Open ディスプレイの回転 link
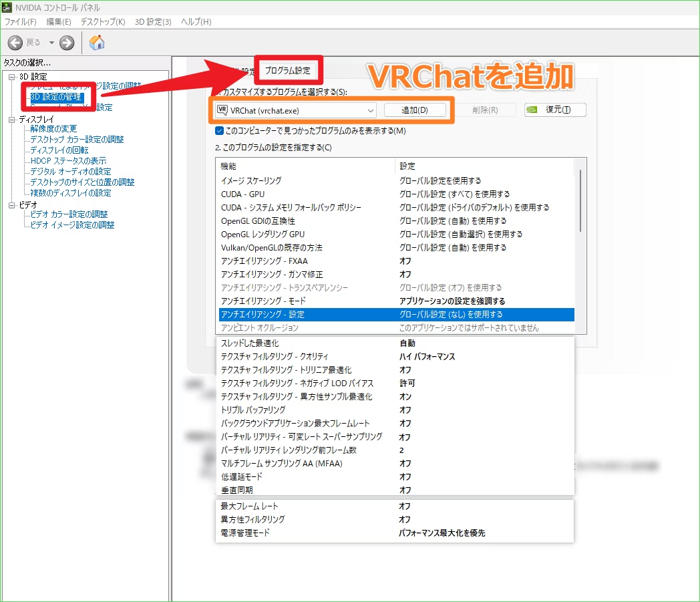Screen dimensions: 700x602 59,150
